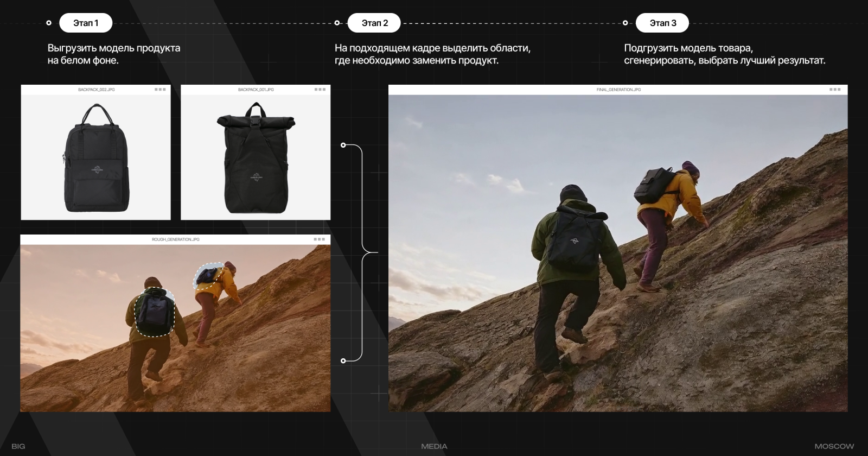868x456 pixels.
Task: Click the timeline dot before Этап 2
Action: coord(337,23)
